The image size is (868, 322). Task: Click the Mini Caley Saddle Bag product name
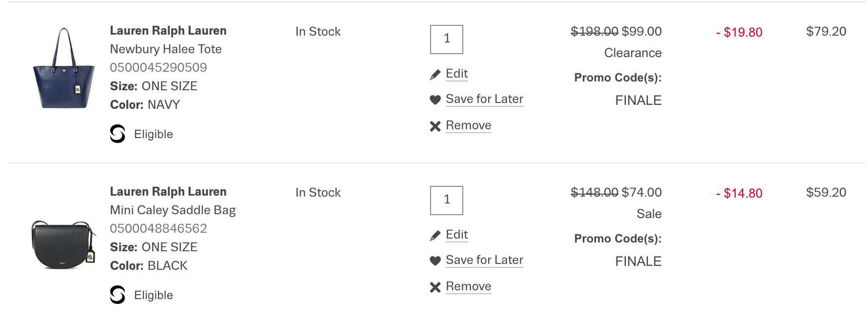173,210
